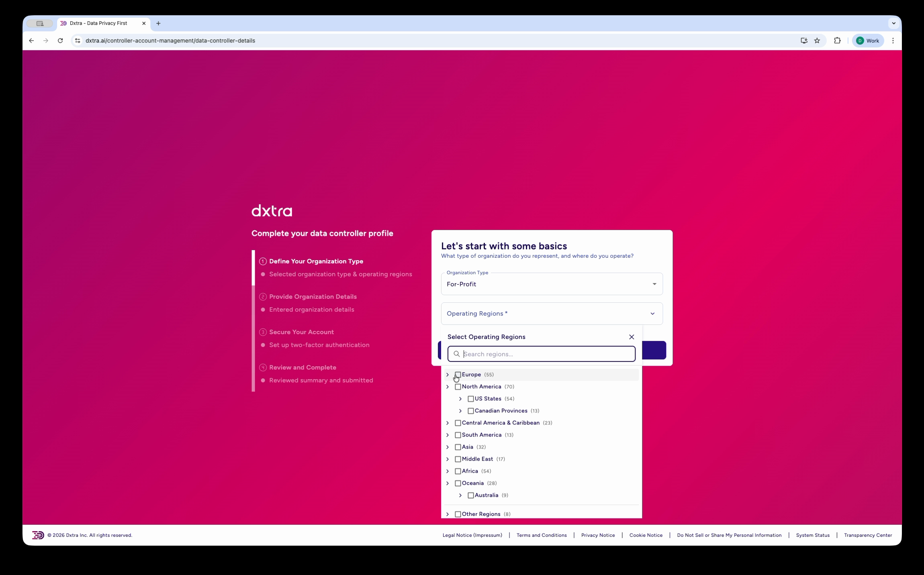
Task: Click the browser back arrow
Action: [x=31, y=41]
